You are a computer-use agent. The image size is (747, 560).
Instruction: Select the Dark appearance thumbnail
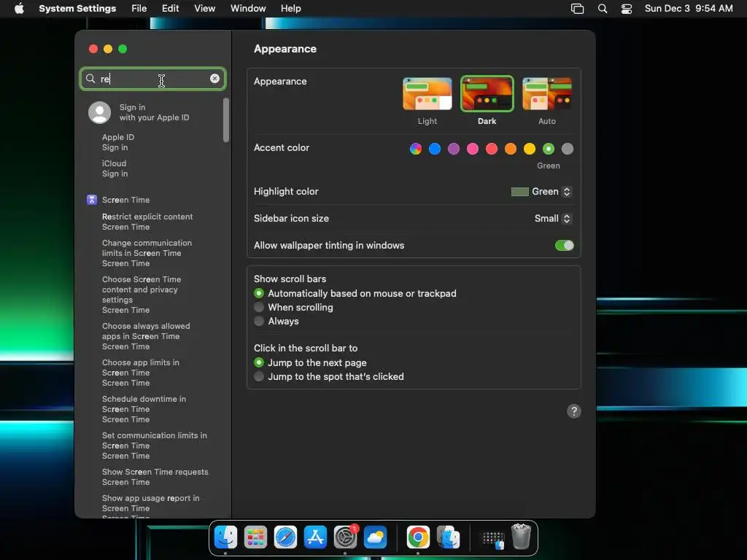(x=487, y=94)
